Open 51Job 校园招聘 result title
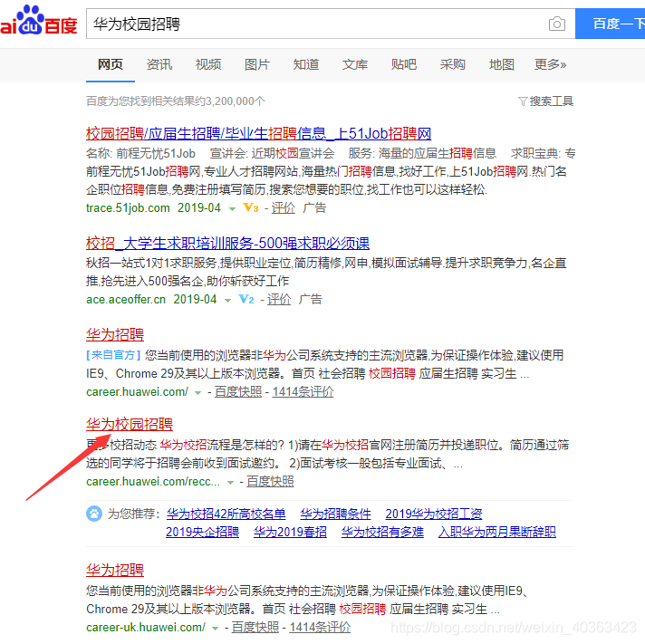Screen dimensions: 645x644 [x=259, y=134]
